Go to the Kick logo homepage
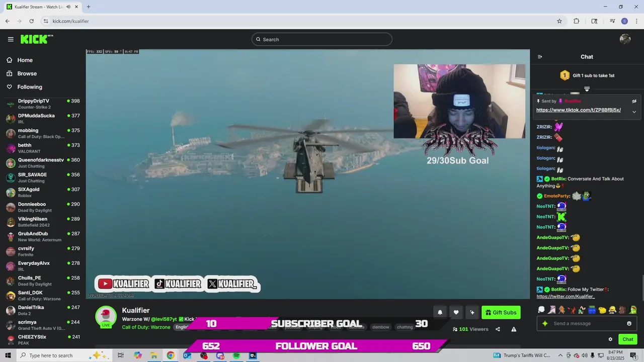644x362 pixels. (37, 39)
